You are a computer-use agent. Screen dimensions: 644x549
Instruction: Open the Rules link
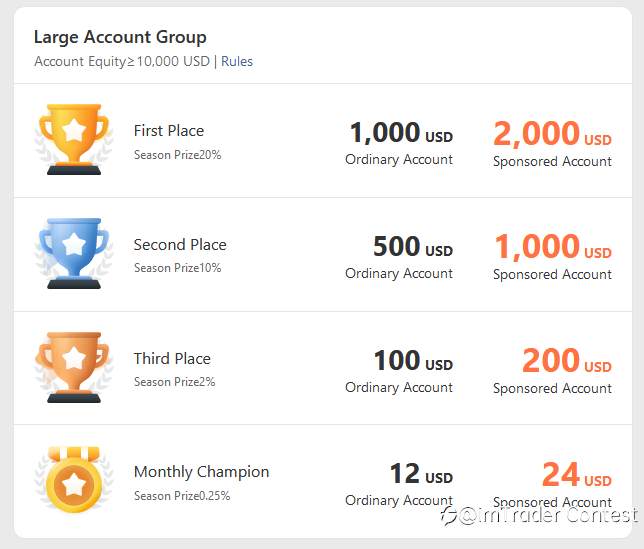237,61
